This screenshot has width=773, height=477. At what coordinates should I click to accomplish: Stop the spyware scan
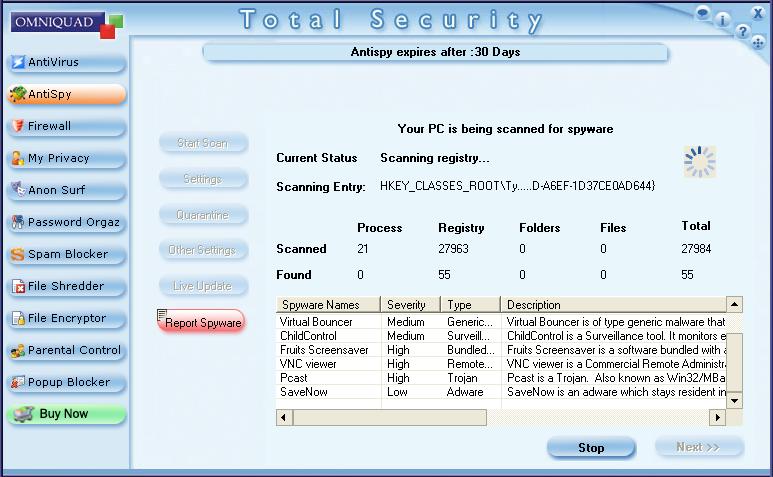tap(591, 447)
